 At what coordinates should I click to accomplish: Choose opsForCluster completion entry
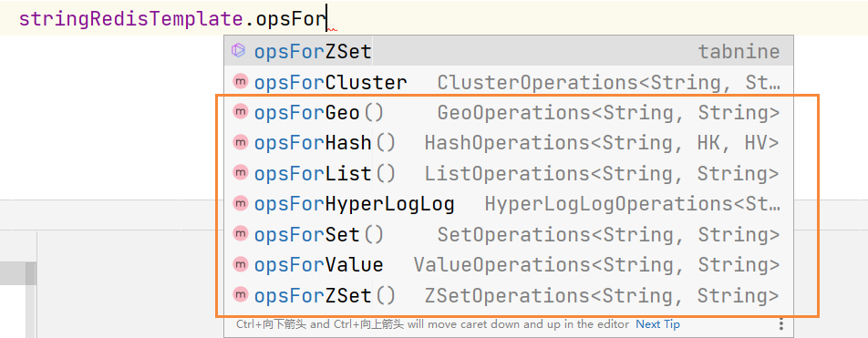[508, 82]
